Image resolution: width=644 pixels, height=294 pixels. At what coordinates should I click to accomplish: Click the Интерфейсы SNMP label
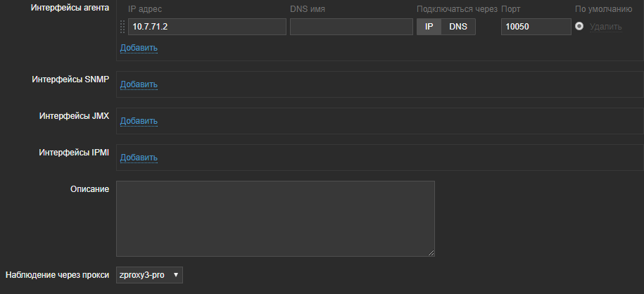pos(70,79)
